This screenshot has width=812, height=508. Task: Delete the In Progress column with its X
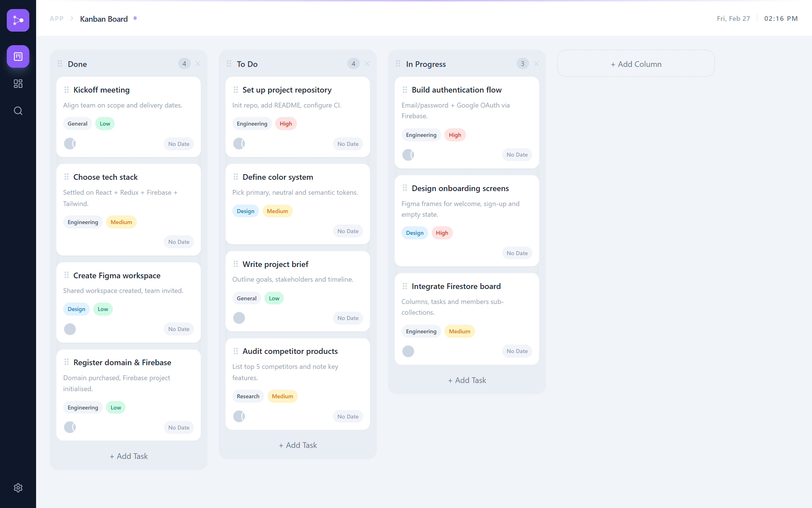536,64
